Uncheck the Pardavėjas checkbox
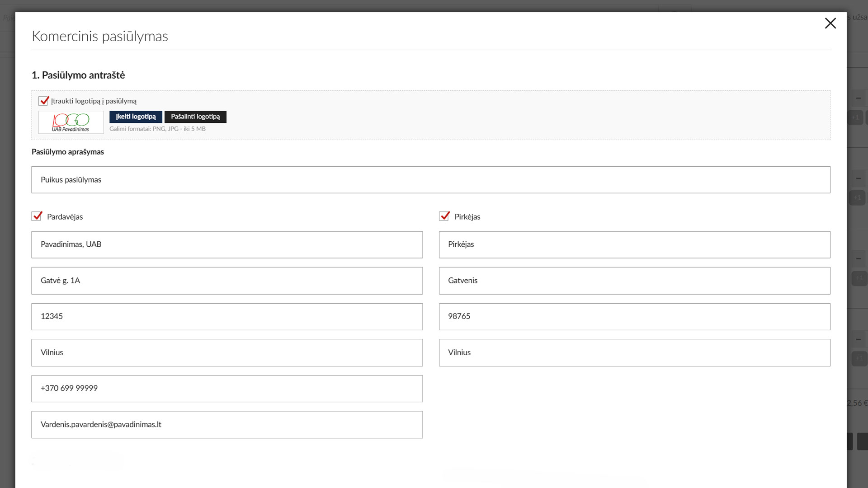The width and height of the screenshot is (868, 488). (x=37, y=216)
